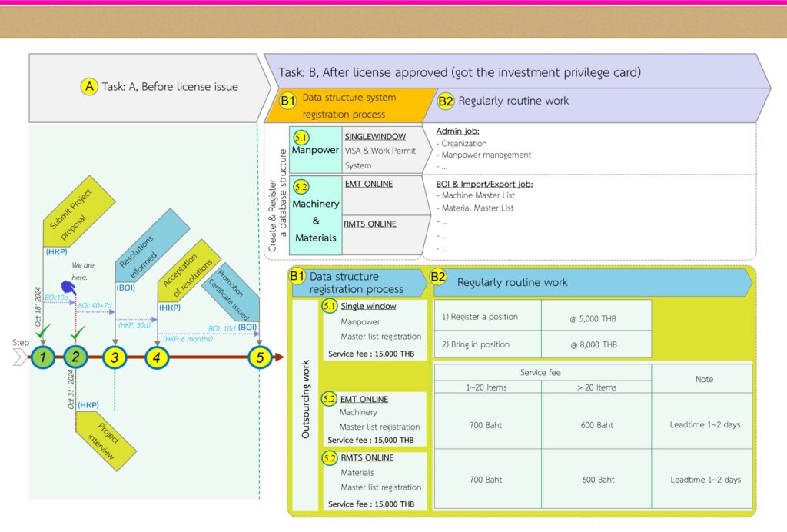Select step 1 circle on the timeline
Screen dimensions: 787x532
coord(43,357)
